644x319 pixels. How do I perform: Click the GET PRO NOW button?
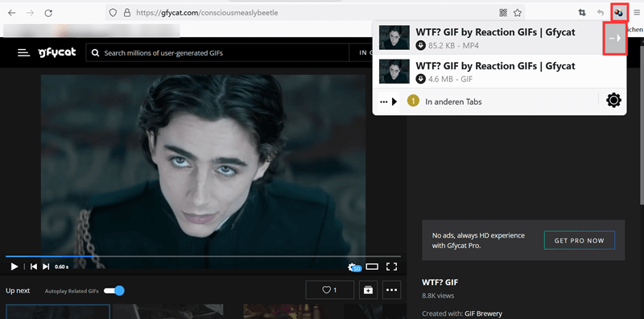pos(579,241)
